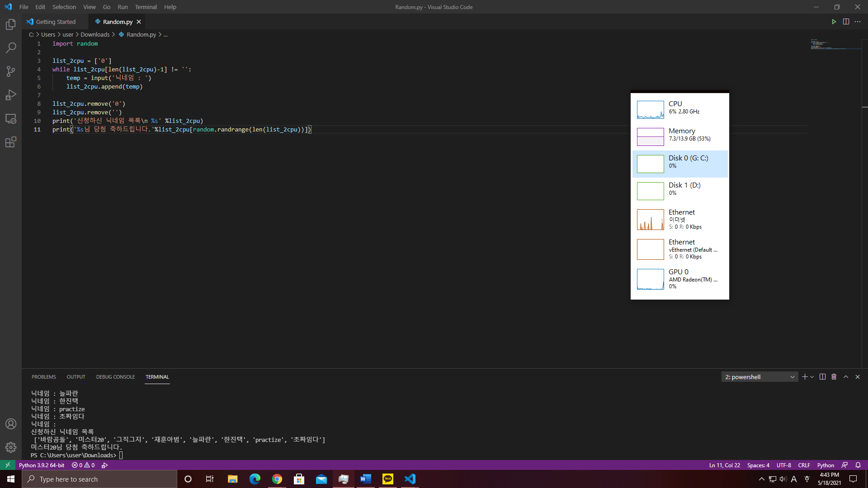868x488 pixels.
Task: Click the breadcrumb ellipsis symbol item
Action: coord(165,34)
